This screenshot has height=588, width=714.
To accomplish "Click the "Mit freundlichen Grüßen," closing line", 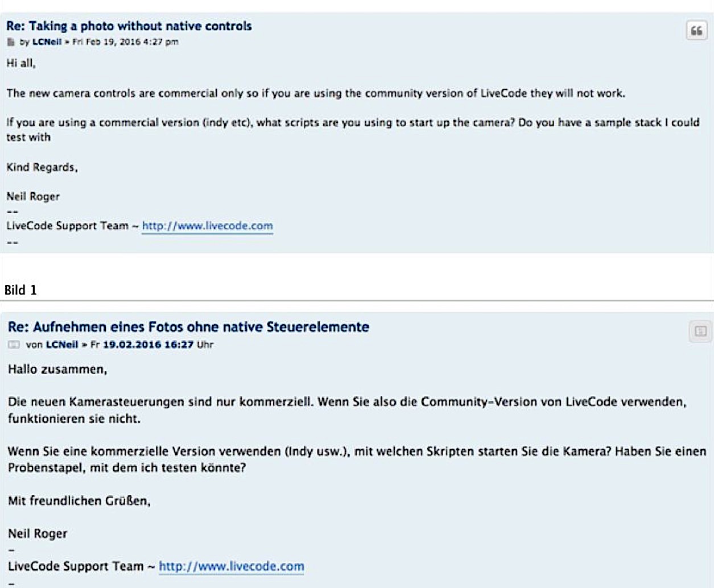I will [79, 501].
